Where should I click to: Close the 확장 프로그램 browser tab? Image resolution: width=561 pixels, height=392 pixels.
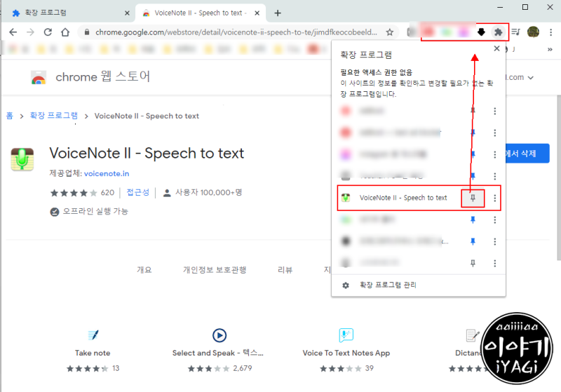[127, 13]
